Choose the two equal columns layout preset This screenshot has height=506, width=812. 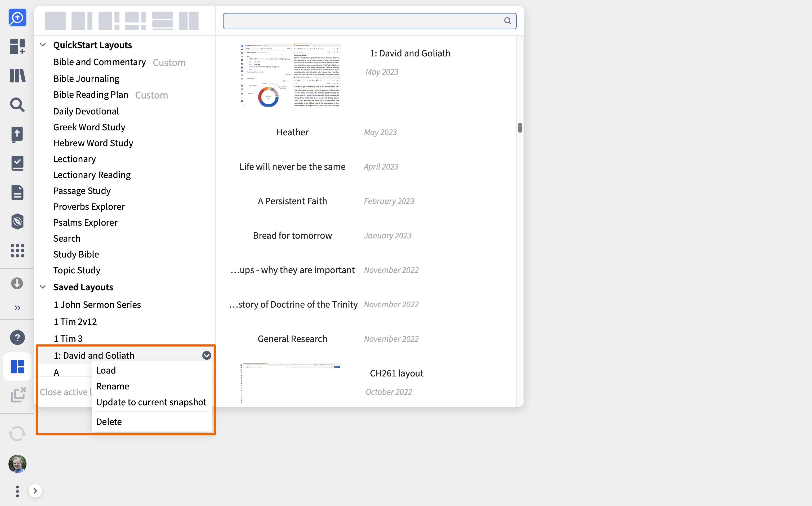(x=189, y=21)
